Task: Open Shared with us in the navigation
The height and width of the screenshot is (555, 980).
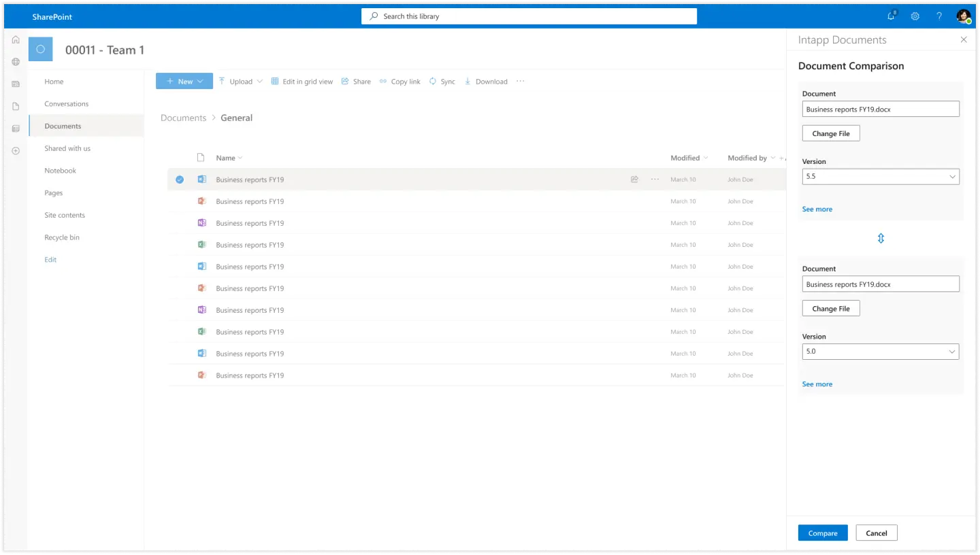Action: (67, 148)
